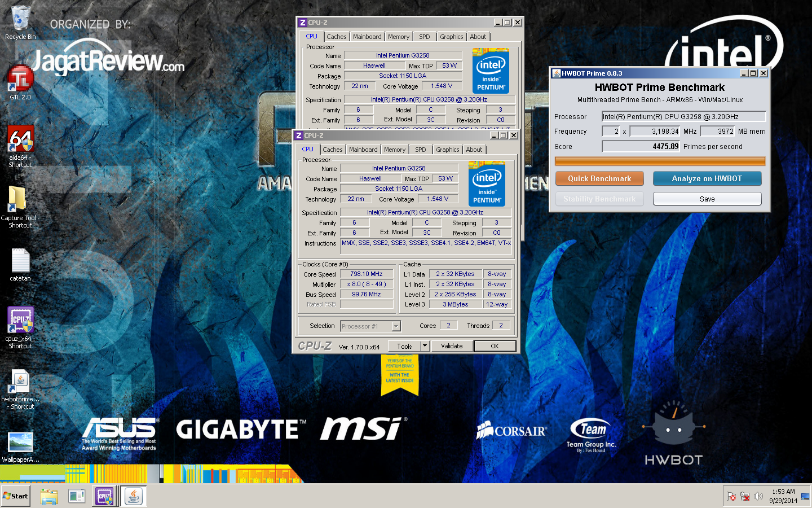Viewport: 812px width, 508px height.
Task: Open the Graphics tab in back CPU-Z window
Action: pos(452,37)
